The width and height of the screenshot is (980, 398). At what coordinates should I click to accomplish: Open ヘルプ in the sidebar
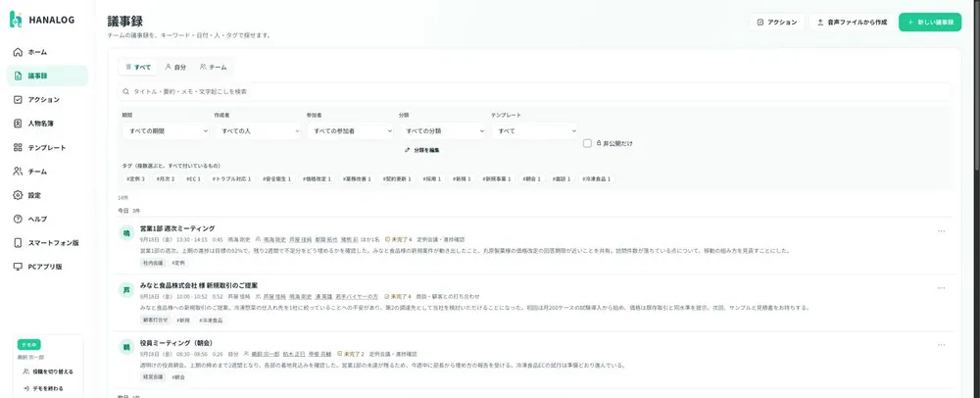(47, 219)
